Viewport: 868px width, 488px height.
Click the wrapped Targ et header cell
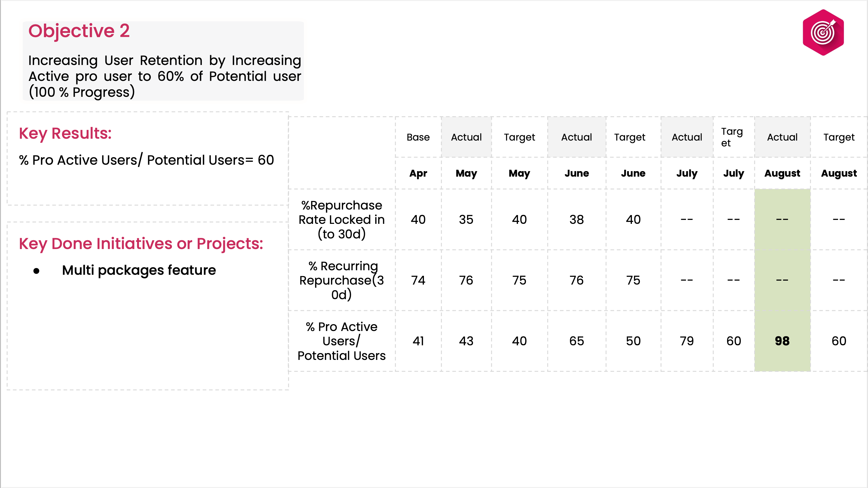click(733, 137)
